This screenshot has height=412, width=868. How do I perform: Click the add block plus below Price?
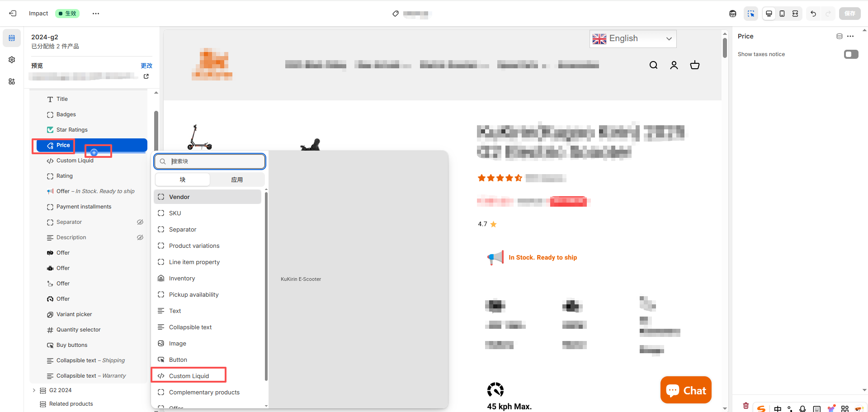coord(94,152)
